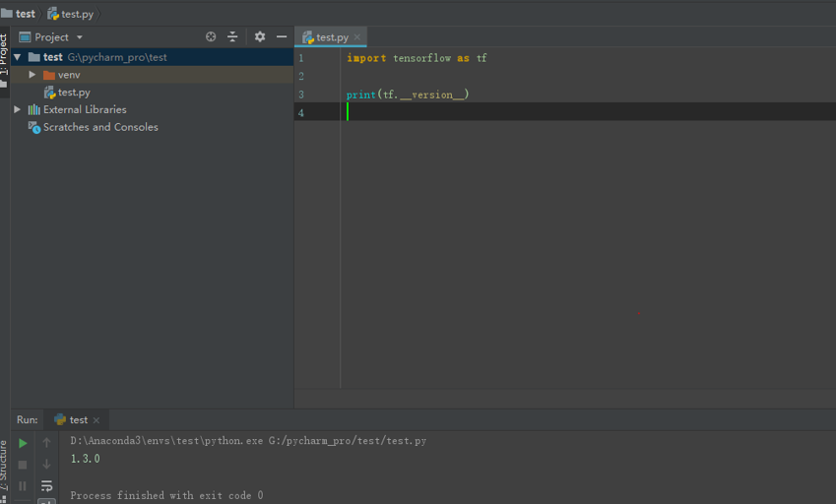836x504 pixels.
Task: Expand External Libraries node
Action: (x=17, y=109)
